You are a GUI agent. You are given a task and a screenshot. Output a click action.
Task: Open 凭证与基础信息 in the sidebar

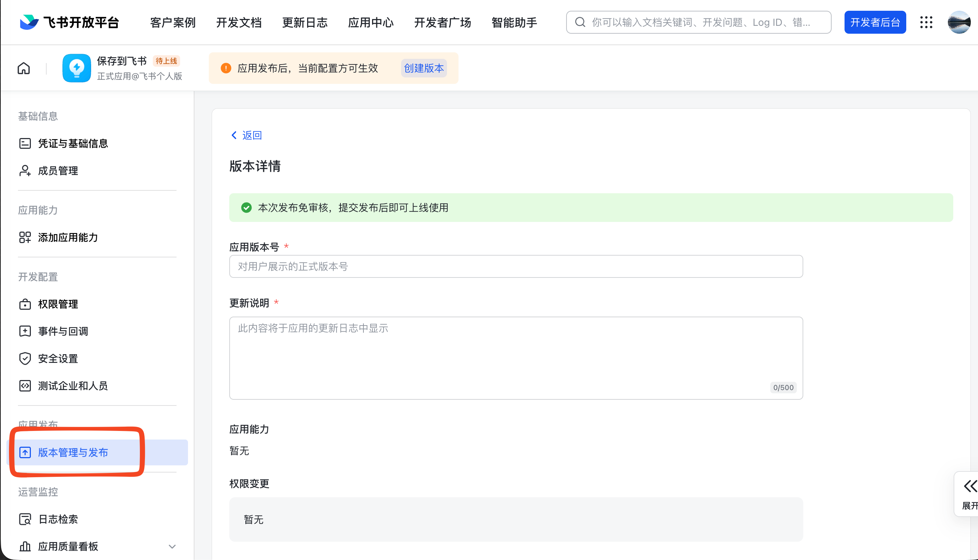(x=73, y=143)
